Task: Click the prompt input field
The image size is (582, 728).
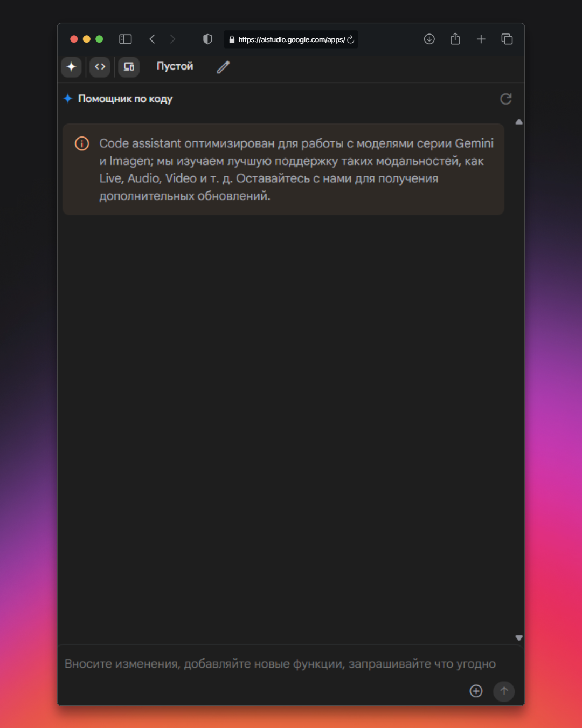Action: click(x=280, y=664)
